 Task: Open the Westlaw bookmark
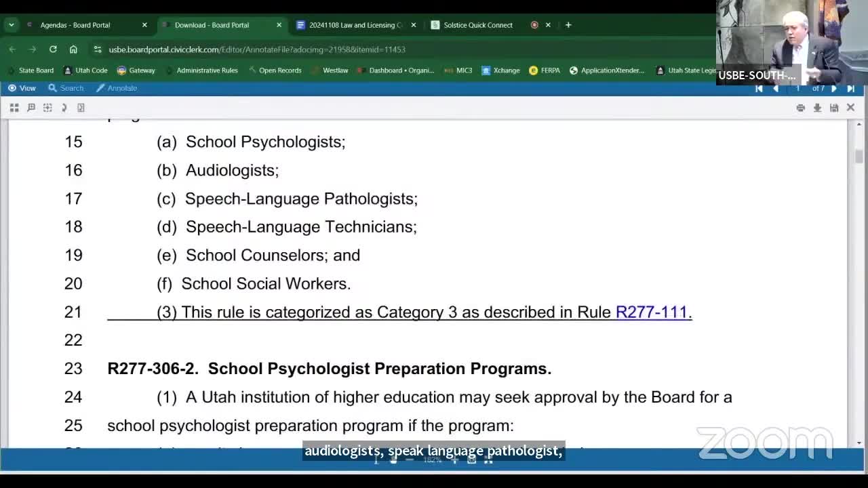point(330,70)
